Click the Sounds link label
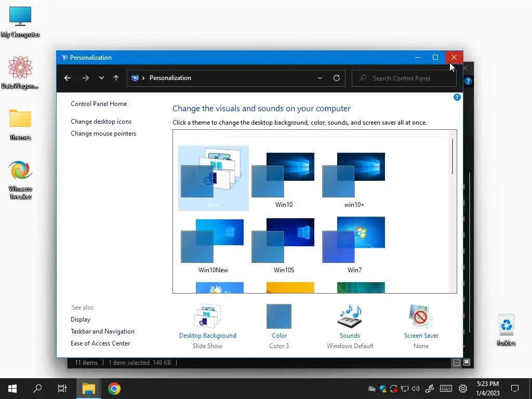Viewport: 532px width, 399px height. [x=350, y=336]
